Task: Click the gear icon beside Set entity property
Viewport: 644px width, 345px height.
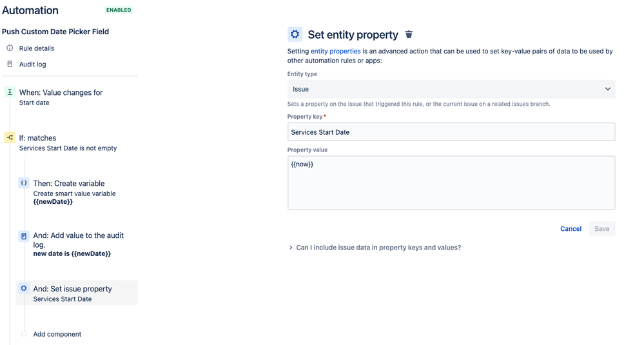Action: point(295,35)
